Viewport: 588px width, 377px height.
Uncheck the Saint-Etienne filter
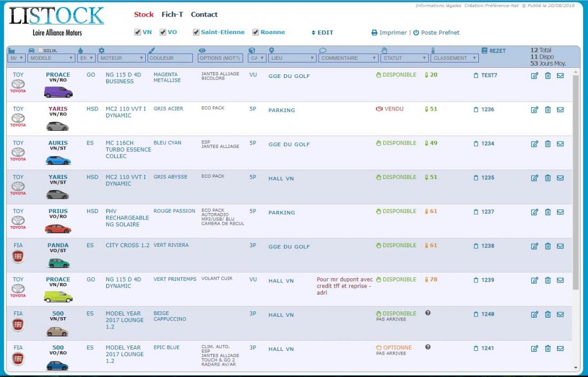[x=196, y=32]
